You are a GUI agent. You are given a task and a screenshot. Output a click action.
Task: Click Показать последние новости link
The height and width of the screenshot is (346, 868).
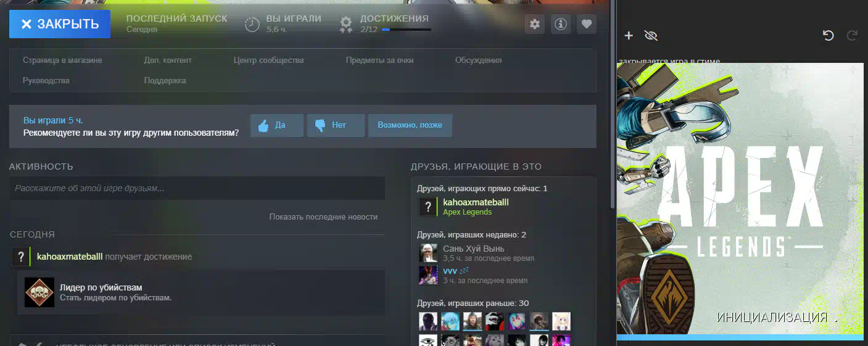click(x=323, y=217)
